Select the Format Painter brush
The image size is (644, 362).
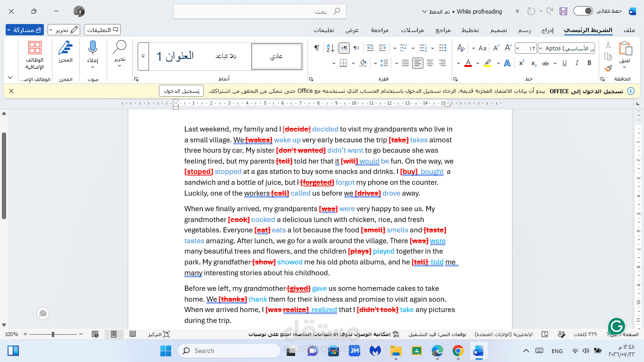point(608,68)
